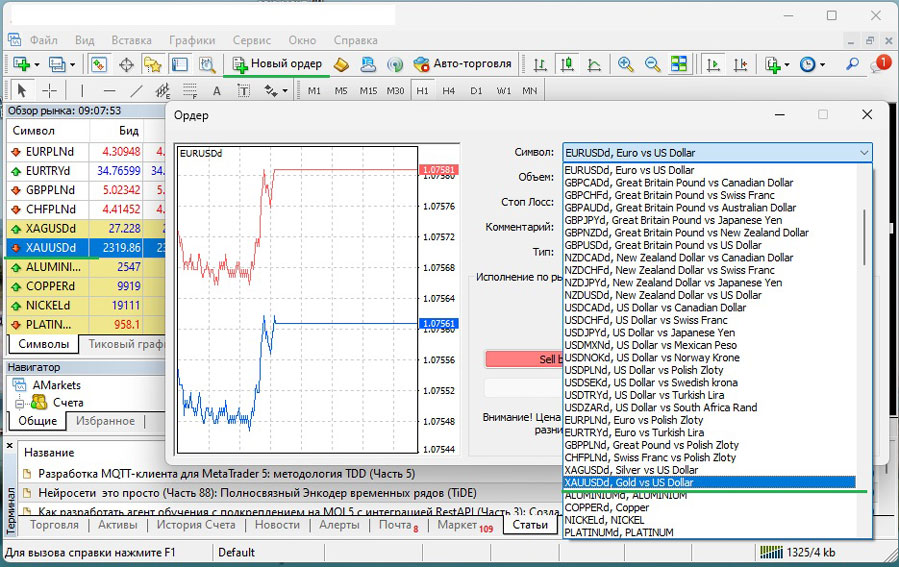
Task: Switch to the Тиковый график tab
Action: coord(127,344)
